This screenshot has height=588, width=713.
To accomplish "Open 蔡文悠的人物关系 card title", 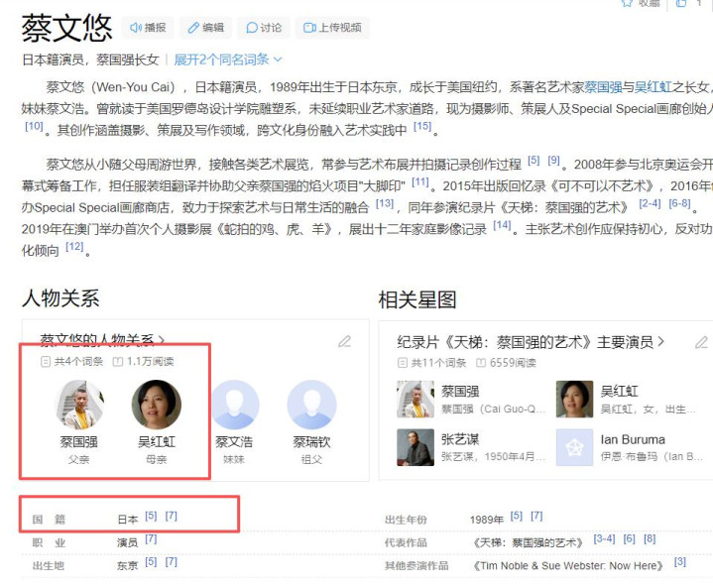I will coord(102,339).
